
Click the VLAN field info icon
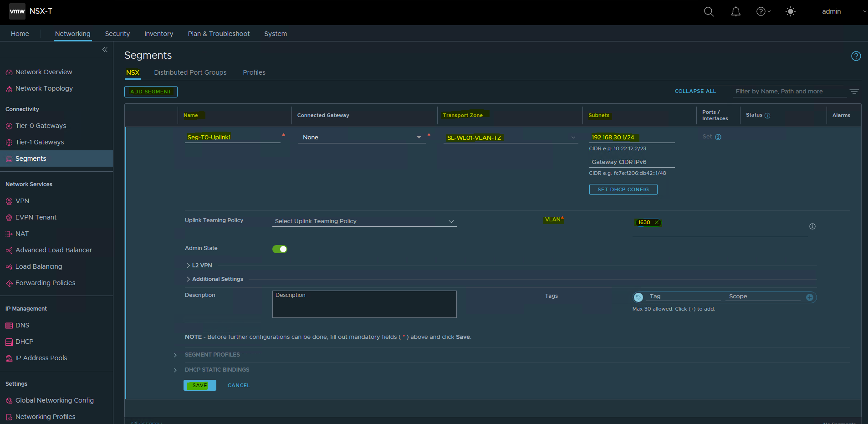(x=812, y=226)
